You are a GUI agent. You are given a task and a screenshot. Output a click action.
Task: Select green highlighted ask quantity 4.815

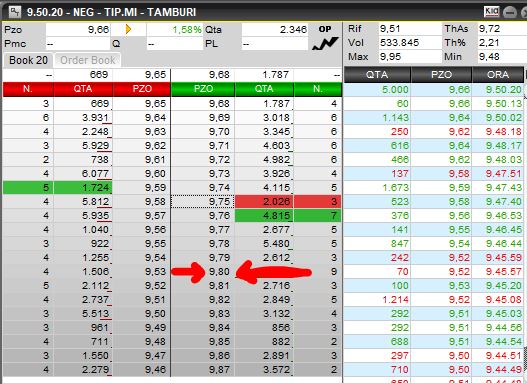(264, 215)
